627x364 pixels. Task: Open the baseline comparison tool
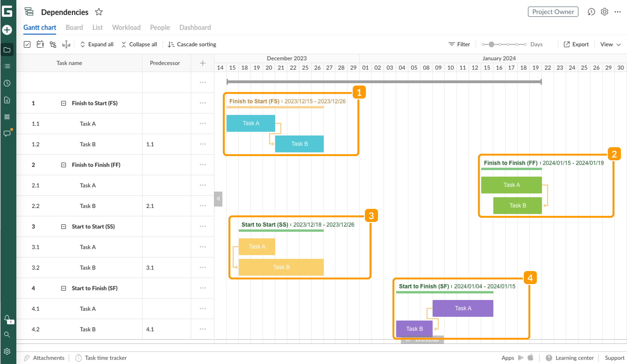point(66,44)
